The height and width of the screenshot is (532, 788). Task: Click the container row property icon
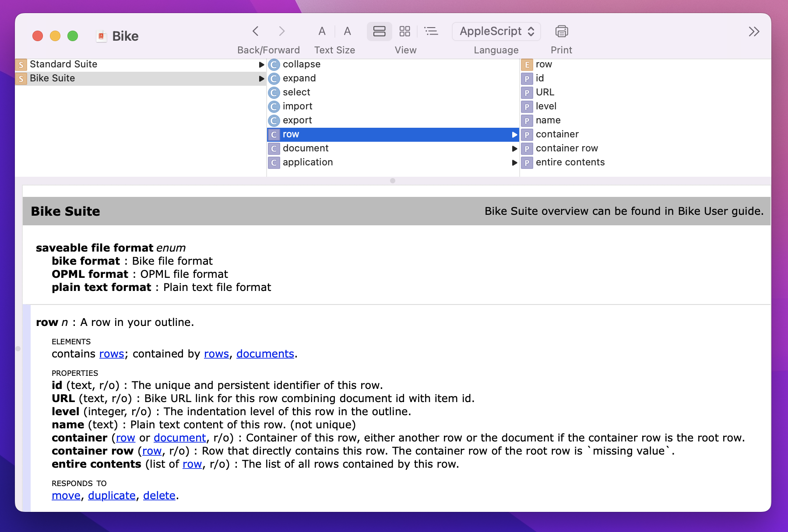click(527, 149)
